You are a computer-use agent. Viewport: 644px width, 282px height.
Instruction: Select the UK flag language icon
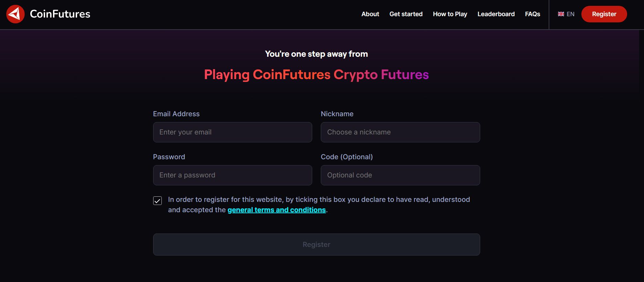(x=560, y=14)
